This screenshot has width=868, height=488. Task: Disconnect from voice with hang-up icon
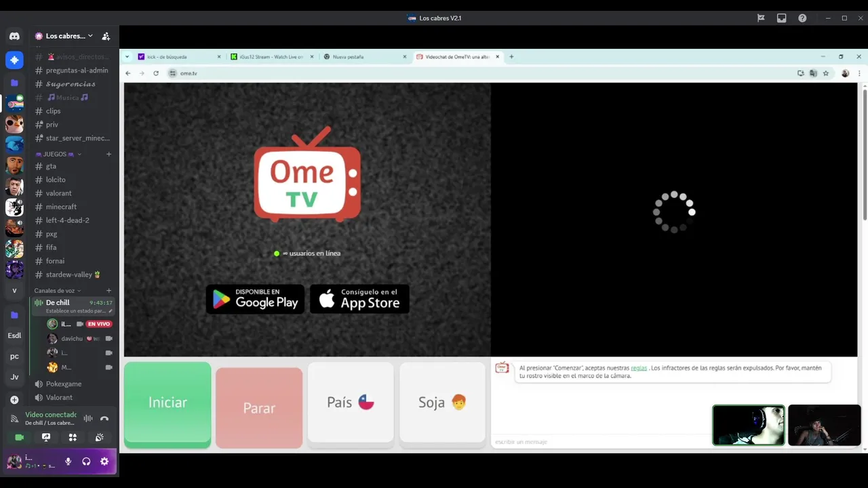pyautogui.click(x=104, y=418)
